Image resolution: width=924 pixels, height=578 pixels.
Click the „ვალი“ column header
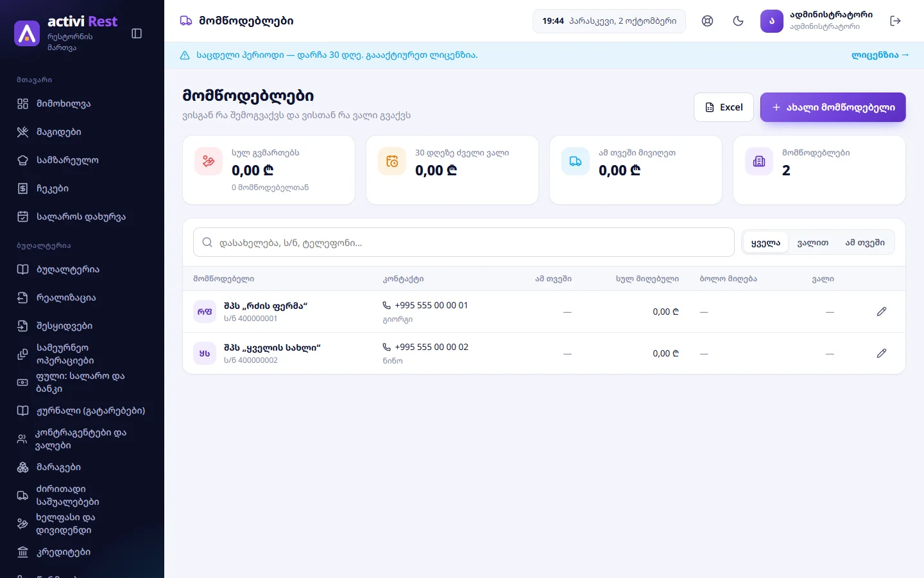tap(823, 279)
